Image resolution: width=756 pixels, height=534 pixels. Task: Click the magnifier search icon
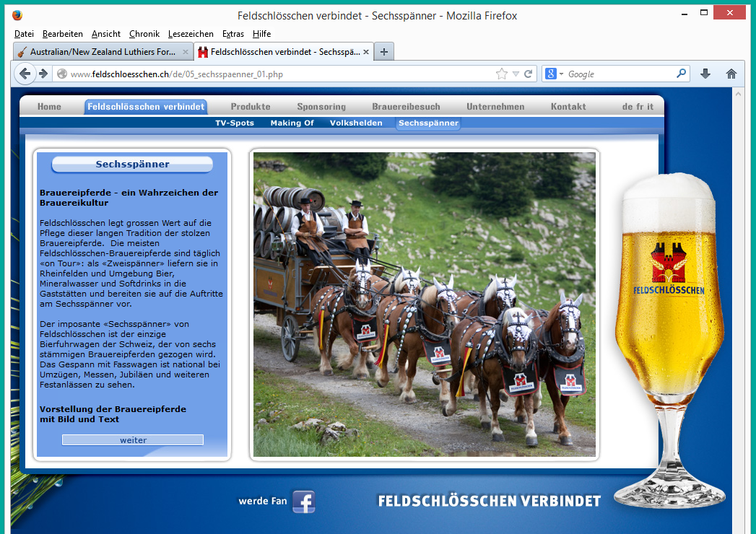click(x=681, y=74)
